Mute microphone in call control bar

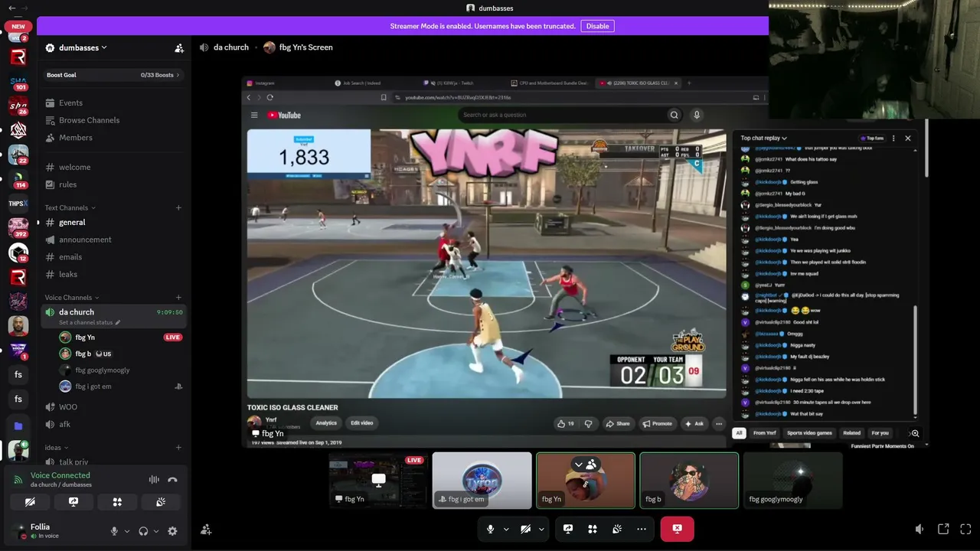pyautogui.click(x=491, y=529)
